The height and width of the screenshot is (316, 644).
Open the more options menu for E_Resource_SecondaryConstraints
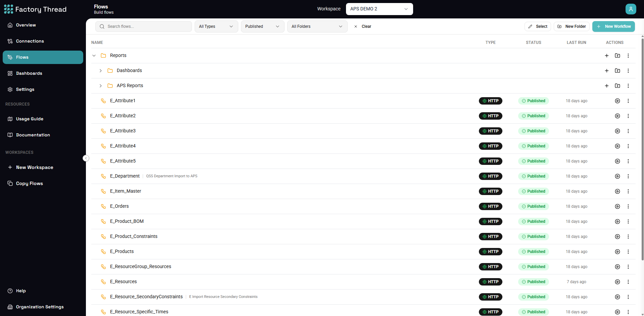(628, 297)
